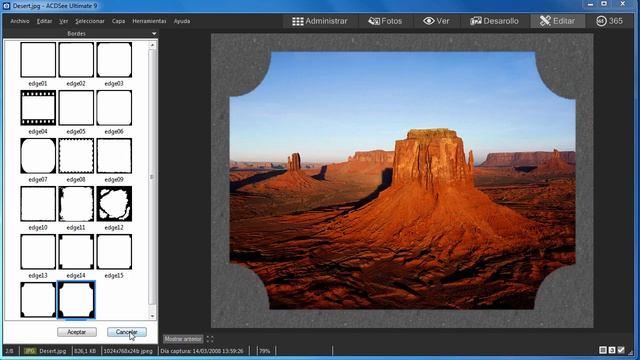640x360 pixels.
Task: Click the 1024x768x24b jpeg dimensions
Action: tap(128, 351)
